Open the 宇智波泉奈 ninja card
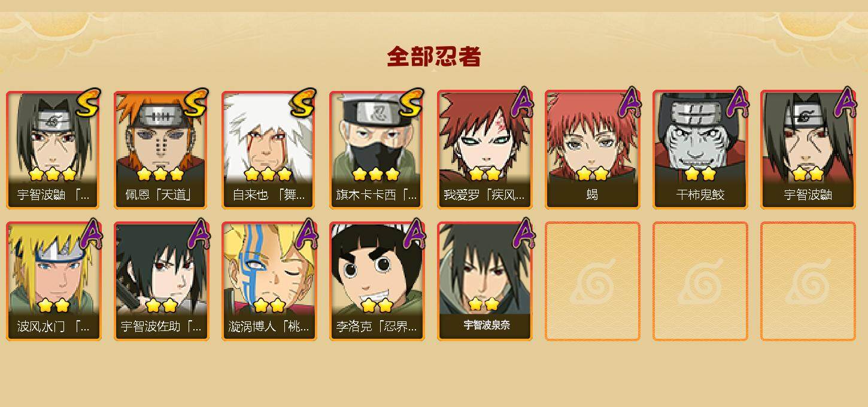 click(x=485, y=281)
